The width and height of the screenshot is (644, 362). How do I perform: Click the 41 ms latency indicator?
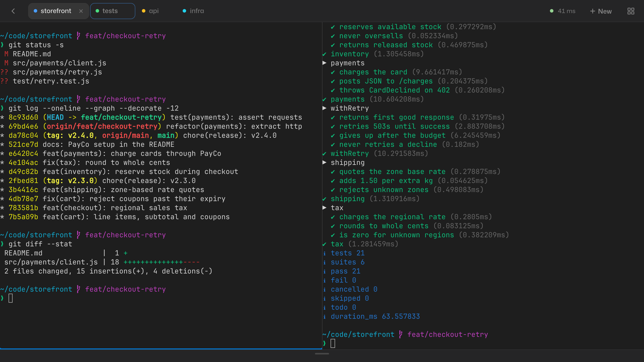coord(567,11)
